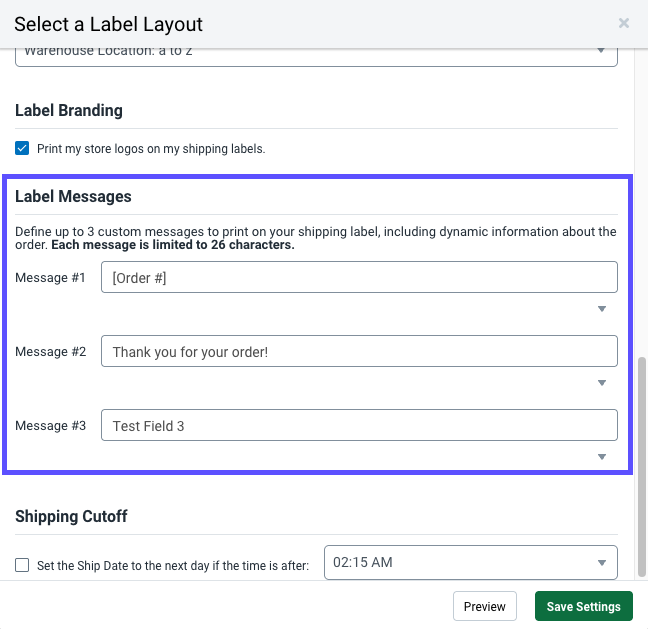Click the dialog's vertical scrollbar thumb
The width and height of the screenshot is (648, 629).
[x=641, y=460]
